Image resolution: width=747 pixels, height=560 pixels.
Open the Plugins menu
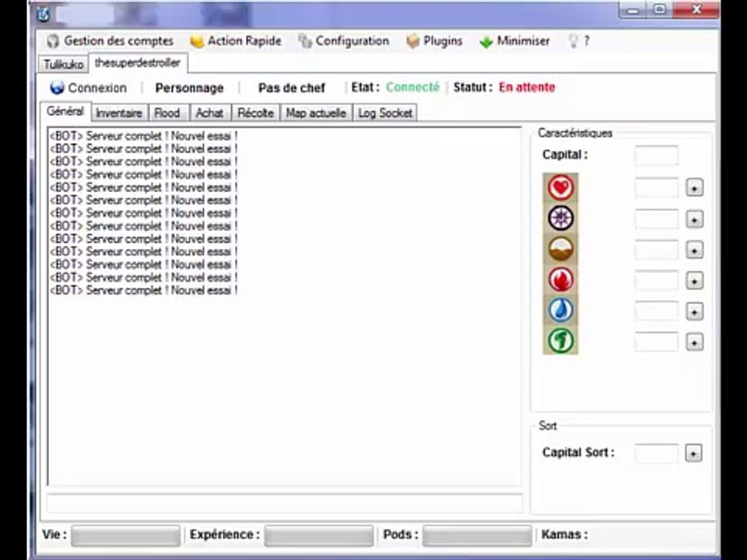tap(434, 41)
